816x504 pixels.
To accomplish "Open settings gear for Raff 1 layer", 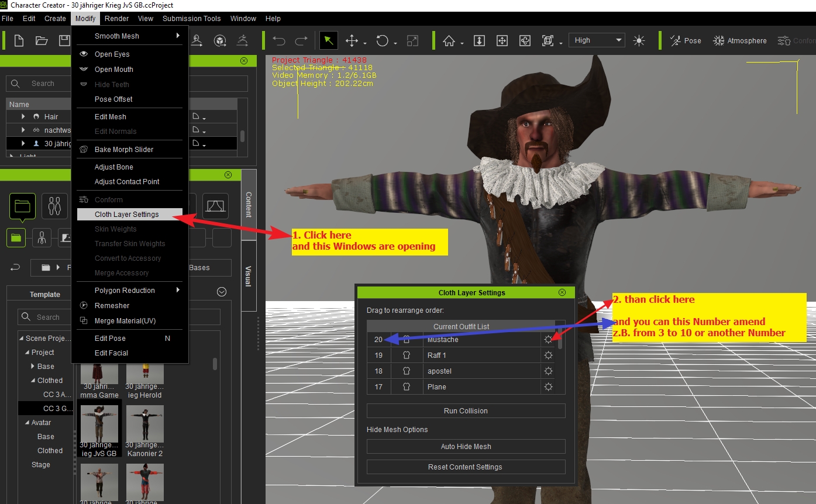I will pos(548,355).
